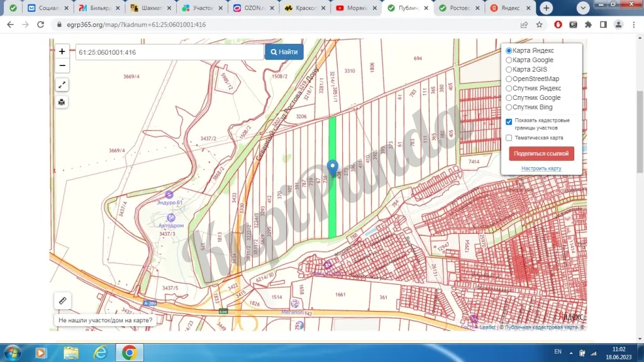
Task: Zoom out using the map minus icon
Action: [x=61, y=65]
